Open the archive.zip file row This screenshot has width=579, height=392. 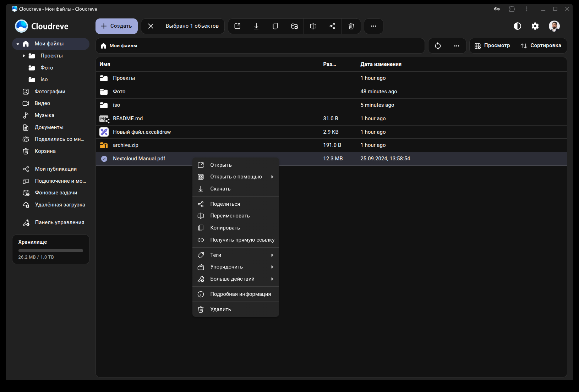click(126, 145)
